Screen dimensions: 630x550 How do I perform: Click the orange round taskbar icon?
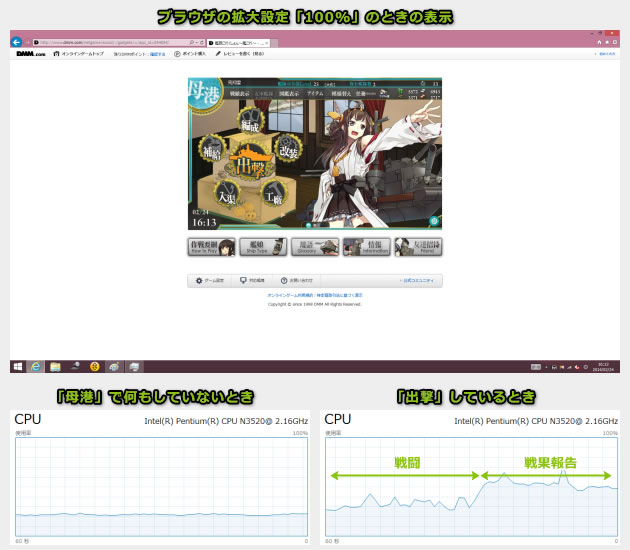(95, 366)
